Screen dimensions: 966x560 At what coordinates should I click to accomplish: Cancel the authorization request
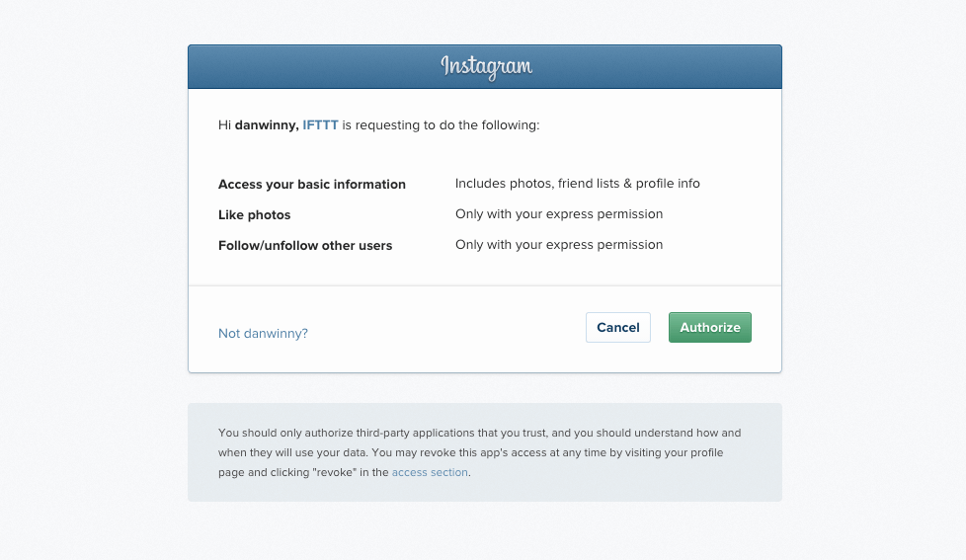pyautogui.click(x=618, y=327)
